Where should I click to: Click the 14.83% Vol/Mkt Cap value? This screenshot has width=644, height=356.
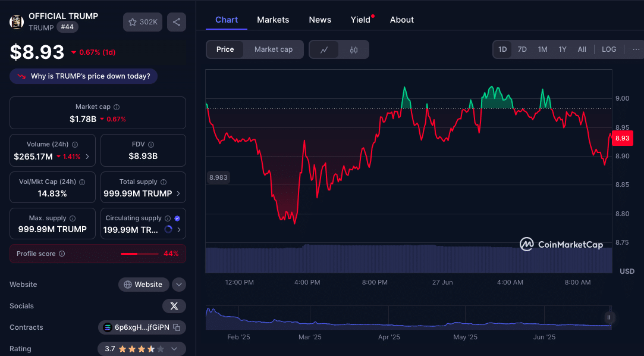click(52, 193)
